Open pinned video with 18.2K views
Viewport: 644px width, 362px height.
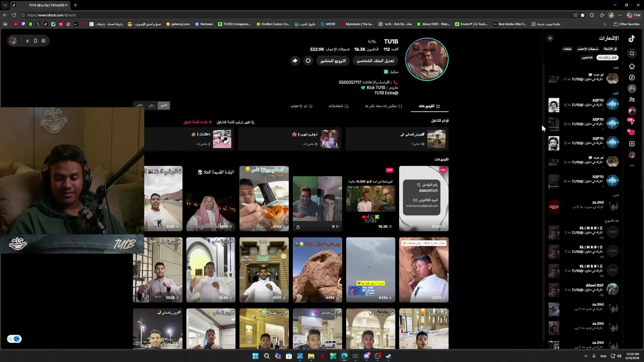(370, 199)
